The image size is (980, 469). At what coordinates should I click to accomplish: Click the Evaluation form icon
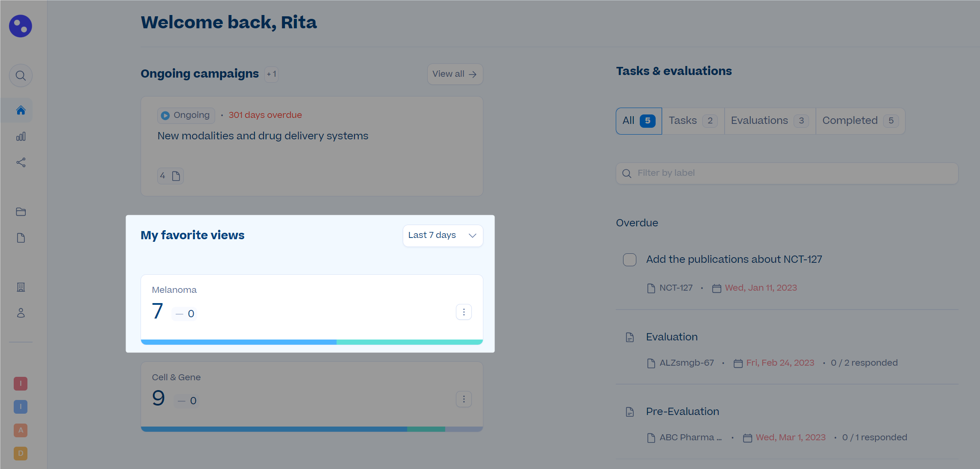coord(629,337)
